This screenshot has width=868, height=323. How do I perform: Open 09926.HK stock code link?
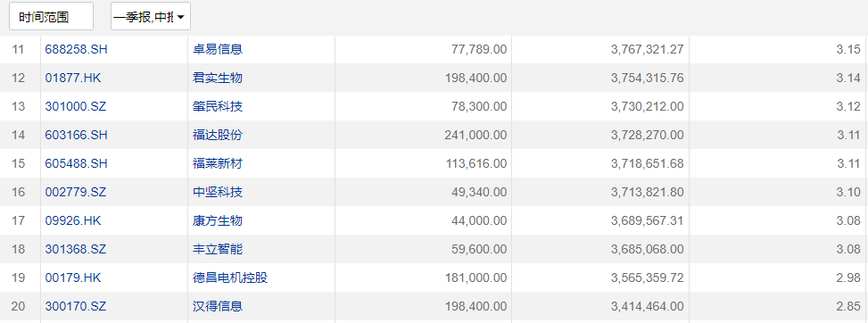pos(73,221)
